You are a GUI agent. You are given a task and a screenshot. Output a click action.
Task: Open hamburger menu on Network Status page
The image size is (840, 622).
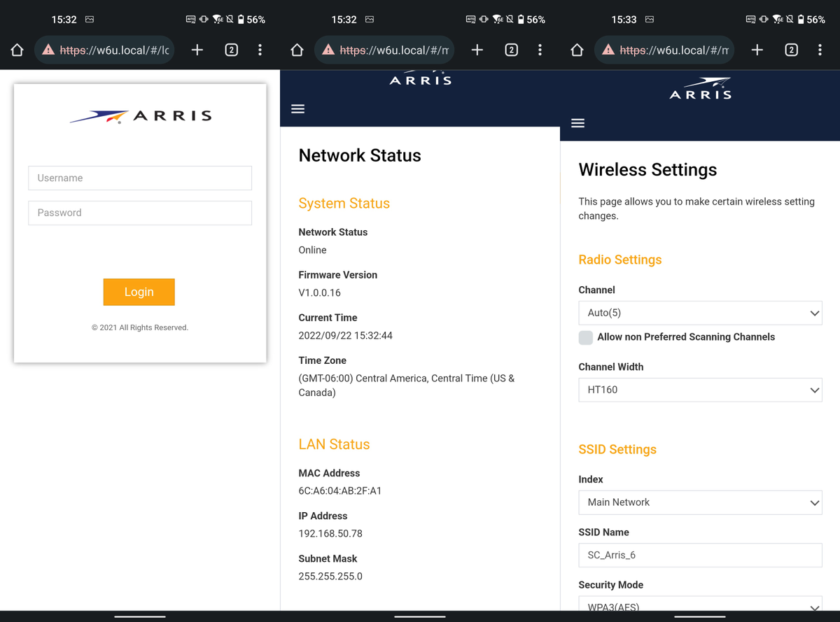click(x=298, y=108)
